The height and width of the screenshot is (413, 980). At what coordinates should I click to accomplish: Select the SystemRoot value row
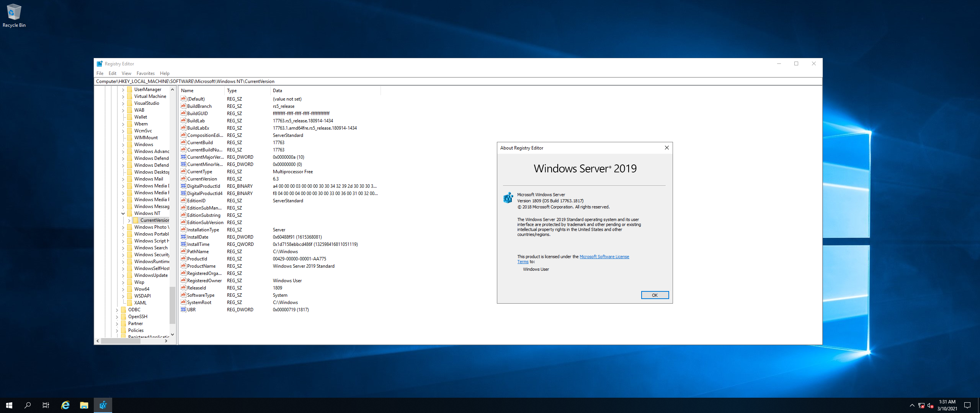tap(279, 302)
